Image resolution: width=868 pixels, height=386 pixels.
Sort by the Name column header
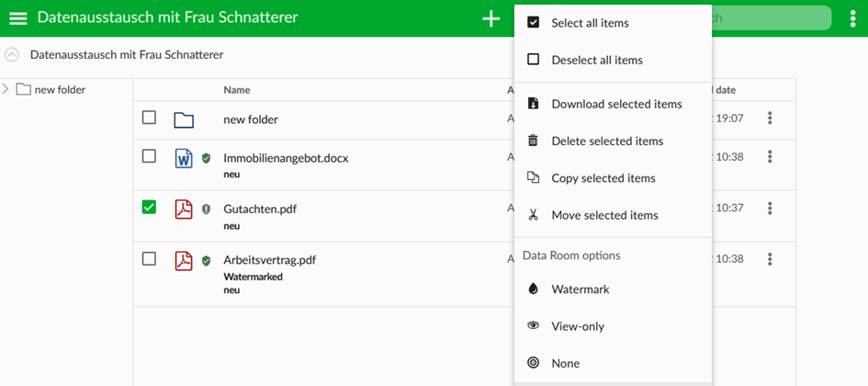237,90
